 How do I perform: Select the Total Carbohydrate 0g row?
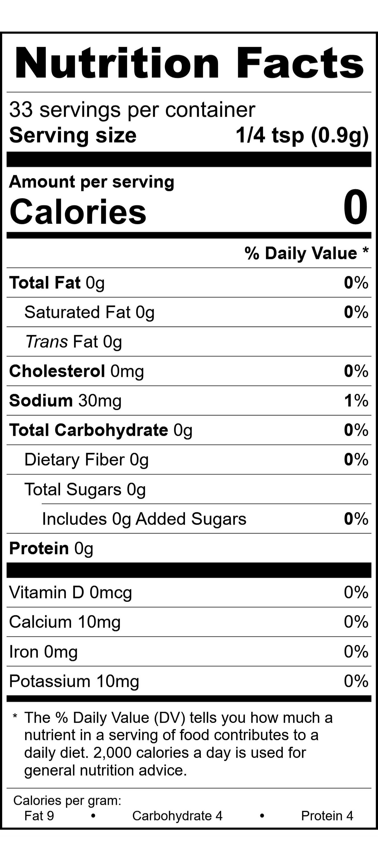tap(101, 430)
